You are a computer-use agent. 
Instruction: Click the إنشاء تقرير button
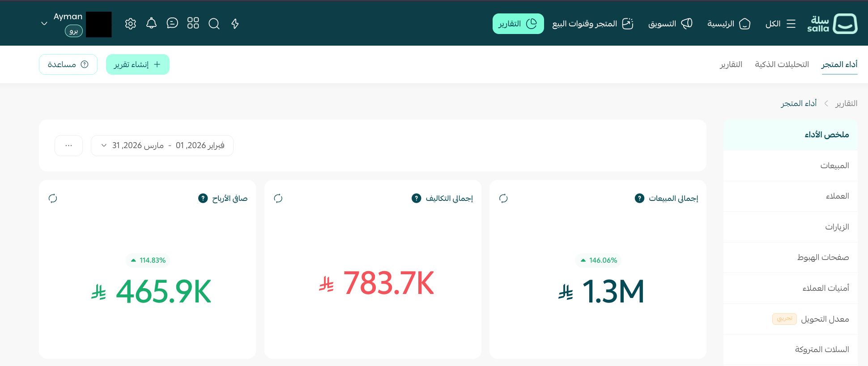(137, 64)
